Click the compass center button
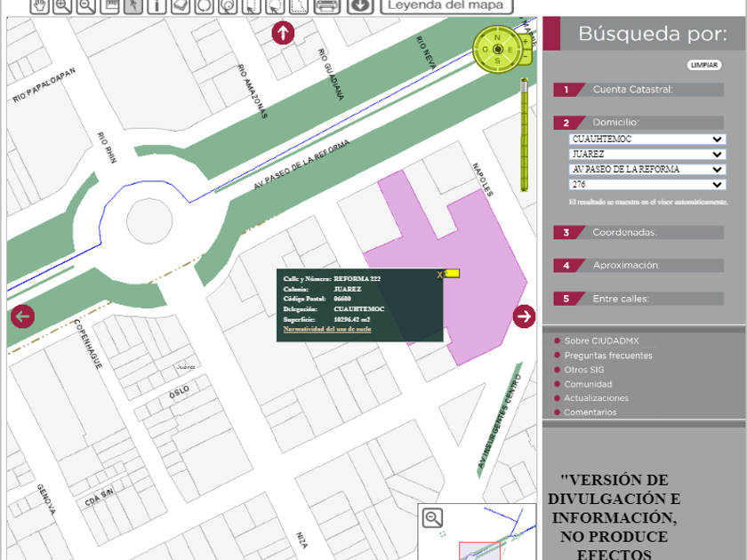 (498, 49)
